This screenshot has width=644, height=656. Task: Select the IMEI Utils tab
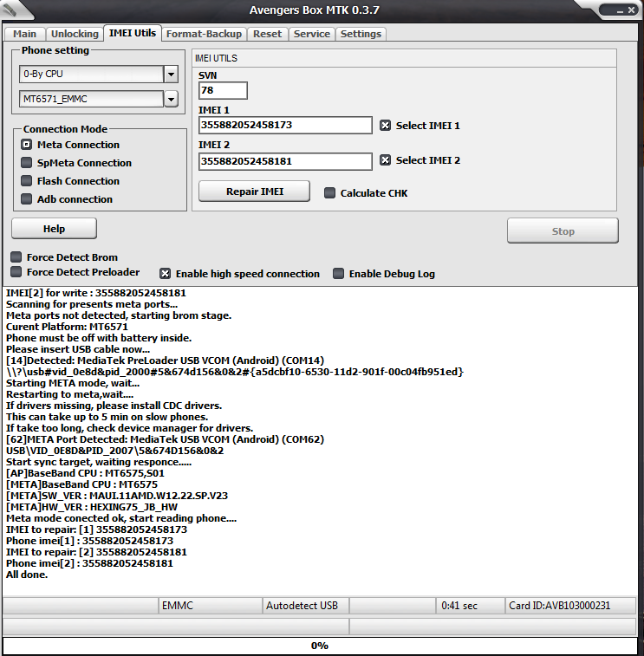click(133, 33)
